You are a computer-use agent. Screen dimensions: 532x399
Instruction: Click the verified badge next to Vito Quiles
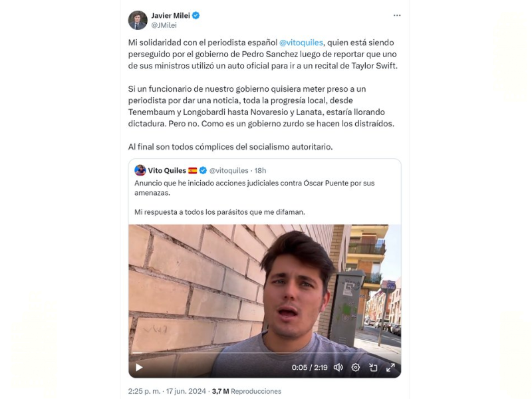click(203, 170)
